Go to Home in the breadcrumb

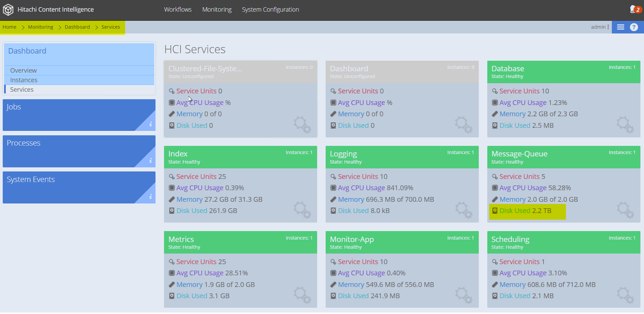pos(9,27)
